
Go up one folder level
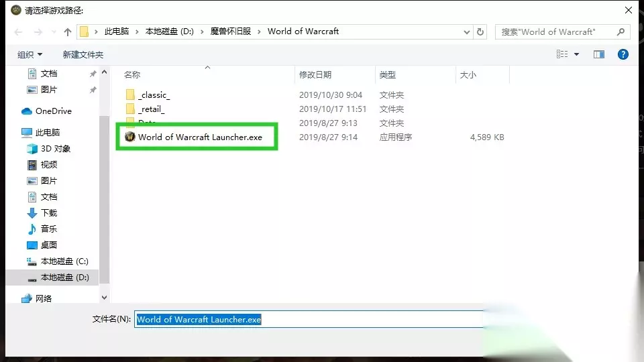coord(68,32)
